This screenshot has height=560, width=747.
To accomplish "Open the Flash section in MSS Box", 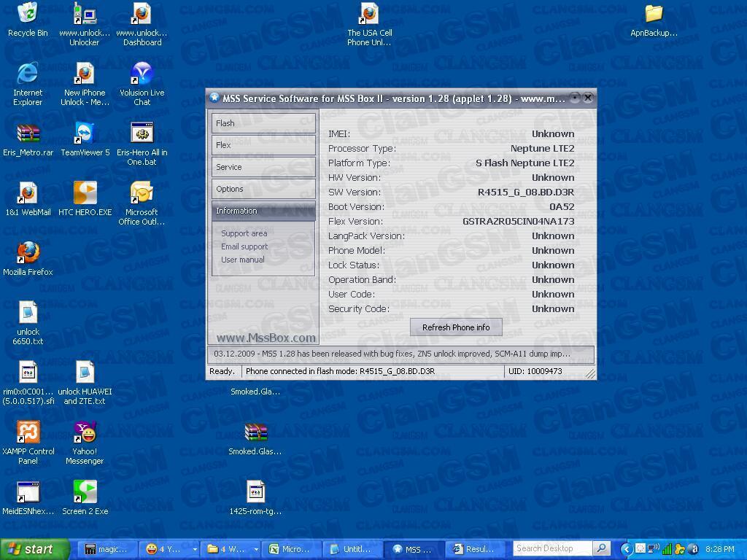I will [263, 123].
